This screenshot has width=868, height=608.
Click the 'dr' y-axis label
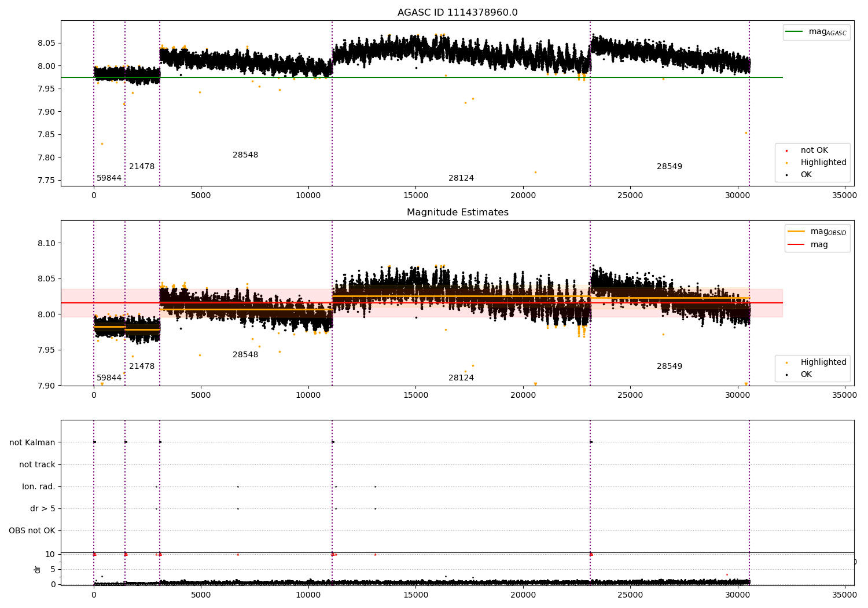click(x=38, y=570)
